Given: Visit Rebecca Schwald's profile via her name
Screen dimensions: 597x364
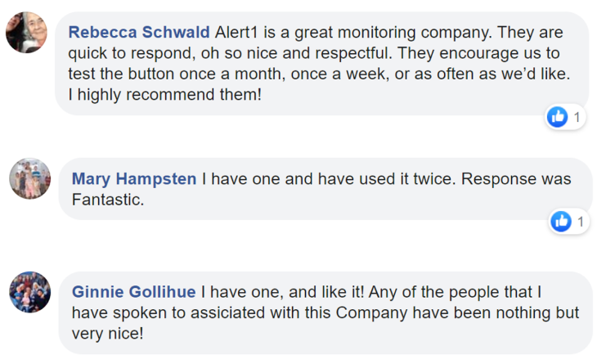Looking at the screenshot, I should click(x=138, y=33).
